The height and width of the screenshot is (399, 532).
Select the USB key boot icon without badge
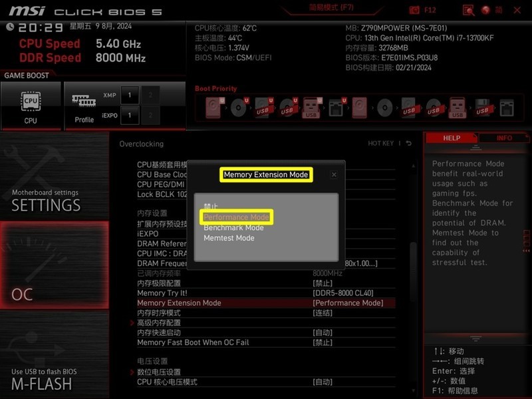click(458, 108)
